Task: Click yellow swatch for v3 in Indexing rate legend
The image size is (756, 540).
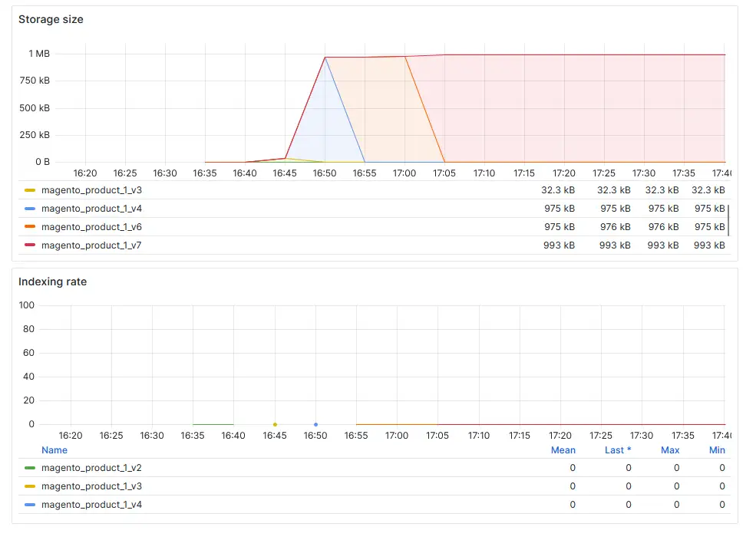Action: tap(30, 486)
